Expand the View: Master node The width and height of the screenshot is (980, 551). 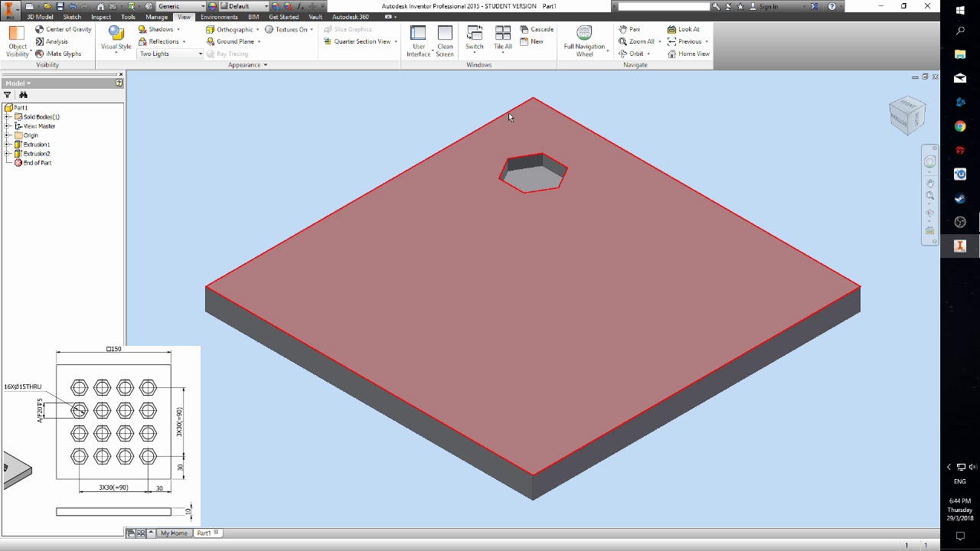8,126
